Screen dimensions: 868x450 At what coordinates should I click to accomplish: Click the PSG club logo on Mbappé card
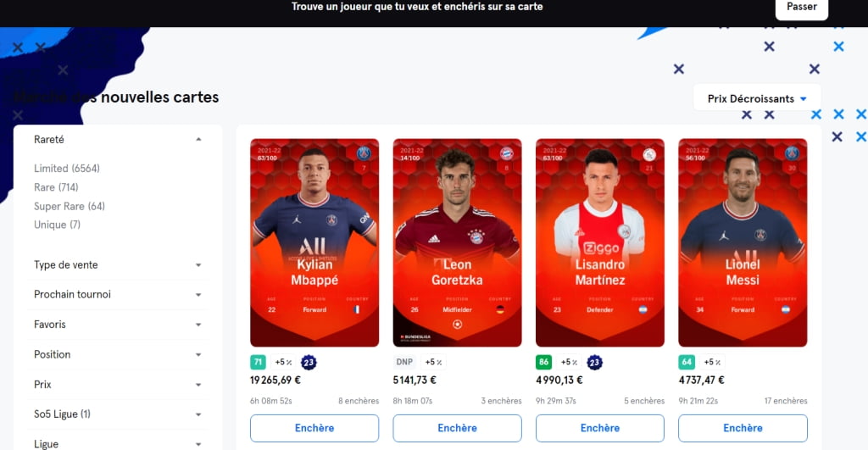point(364,153)
